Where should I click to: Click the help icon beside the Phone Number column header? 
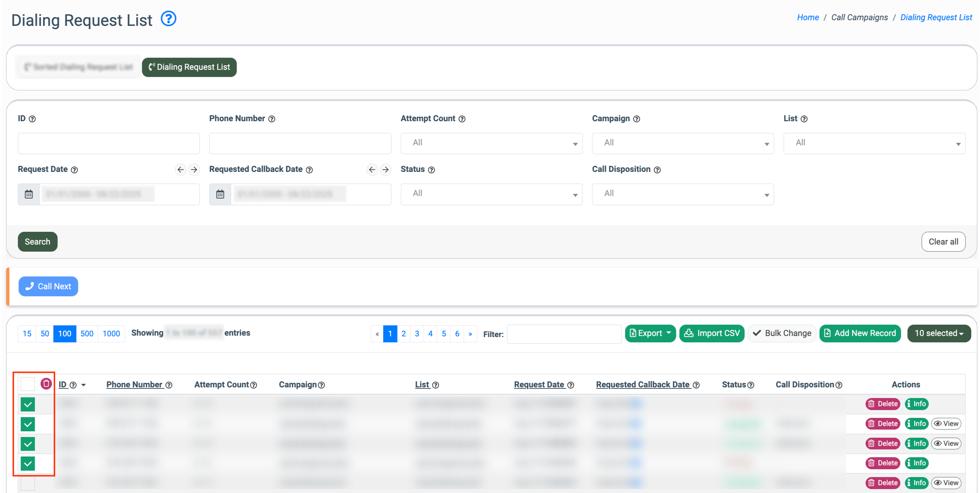coord(169,385)
